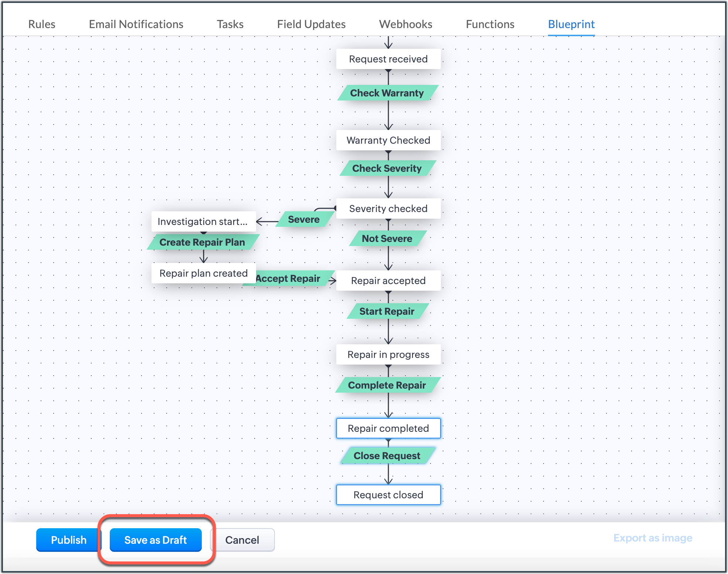This screenshot has width=728, height=574.
Task: Select the Close Request transition
Action: (x=387, y=456)
